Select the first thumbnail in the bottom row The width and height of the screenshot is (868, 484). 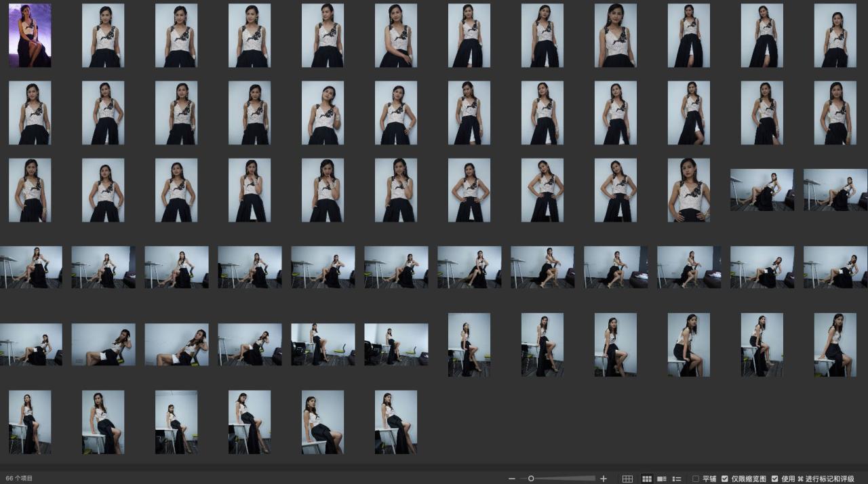(30, 422)
